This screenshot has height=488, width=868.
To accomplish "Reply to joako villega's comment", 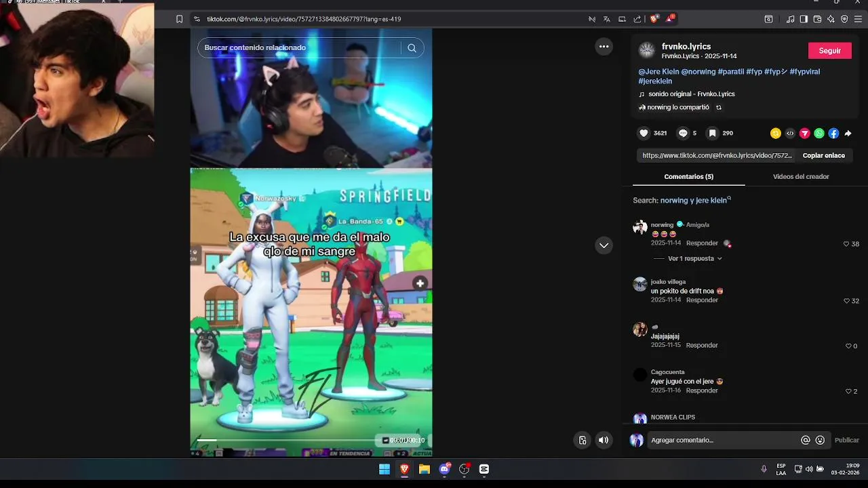I will [x=702, y=300].
